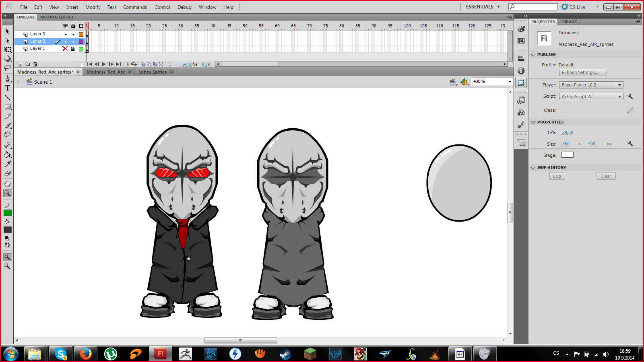Collapse the PROPERTIES section triangle
The height and width of the screenshot is (362, 644).
pos(533,122)
